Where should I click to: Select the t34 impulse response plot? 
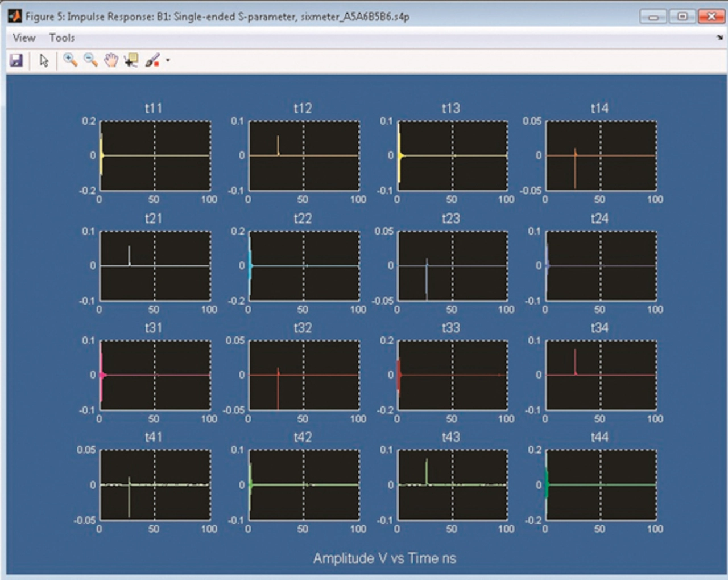click(601, 375)
